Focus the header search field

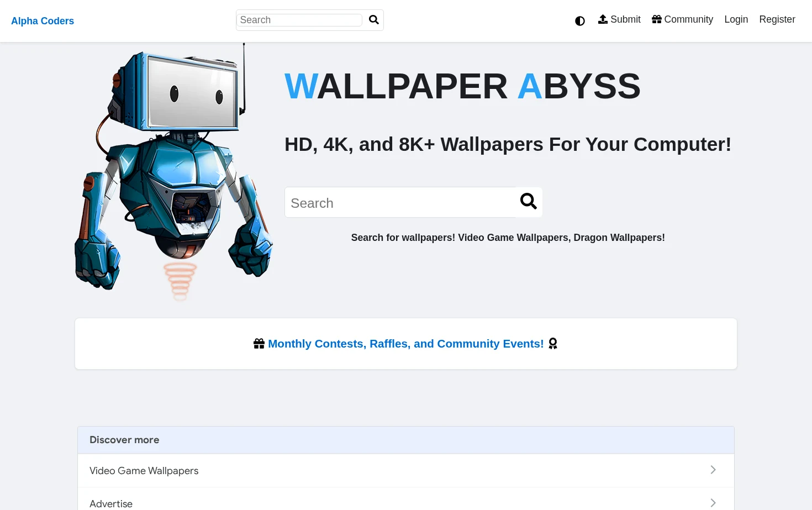[299, 20]
